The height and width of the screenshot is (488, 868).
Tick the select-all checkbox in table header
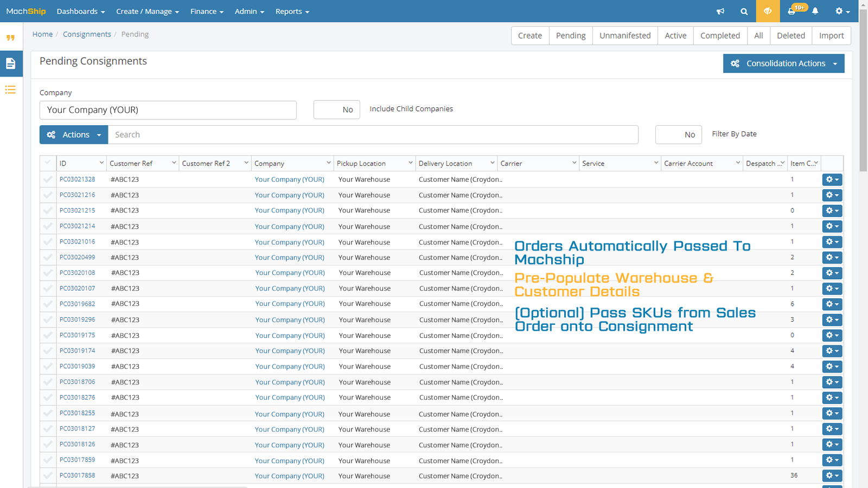pyautogui.click(x=48, y=163)
